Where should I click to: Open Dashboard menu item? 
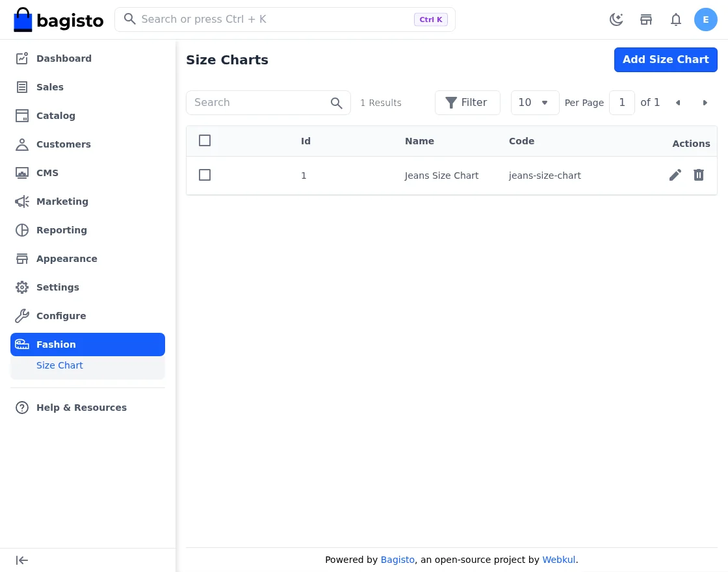click(88, 58)
